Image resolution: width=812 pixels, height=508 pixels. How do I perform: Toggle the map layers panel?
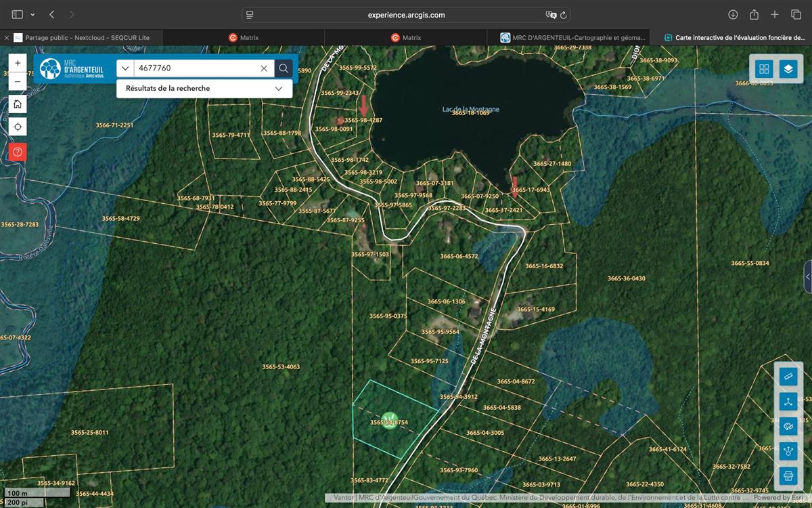788,69
